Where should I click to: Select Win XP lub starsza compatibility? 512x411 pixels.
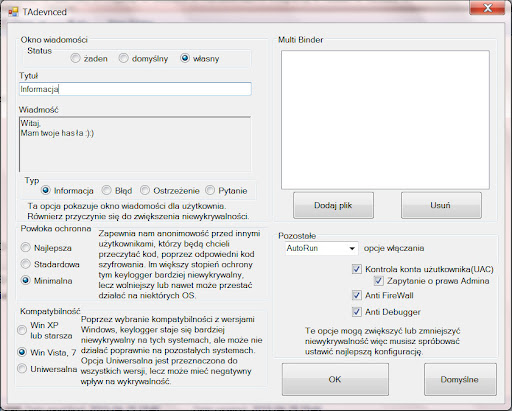coord(22,330)
